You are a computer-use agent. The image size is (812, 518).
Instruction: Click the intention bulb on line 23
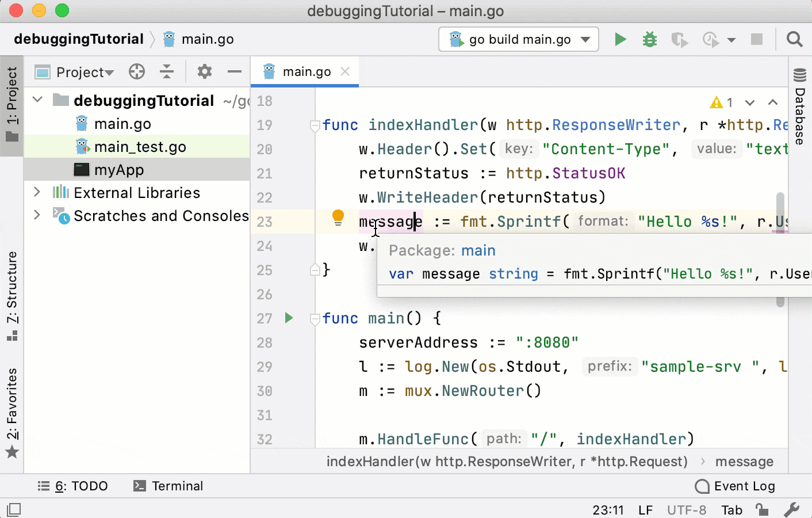point(338,217)
